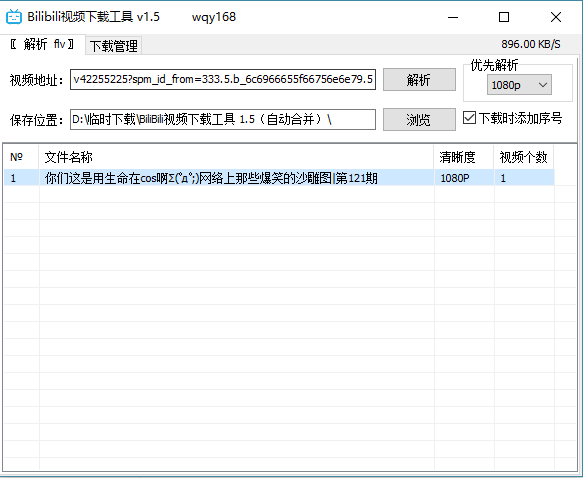Toggle 下载时添加序号 checkbox
583x478 pixels.
coord(469,118)
